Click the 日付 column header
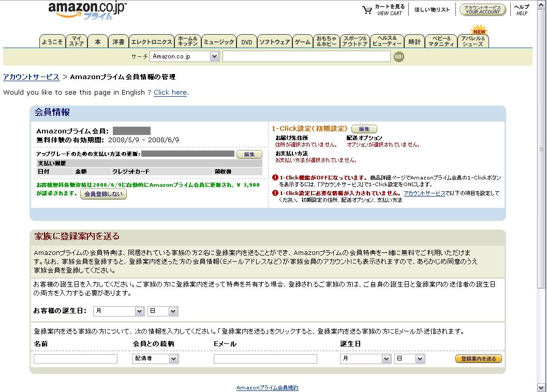Viewport: 547px width, 392px height. coord(43,171)
